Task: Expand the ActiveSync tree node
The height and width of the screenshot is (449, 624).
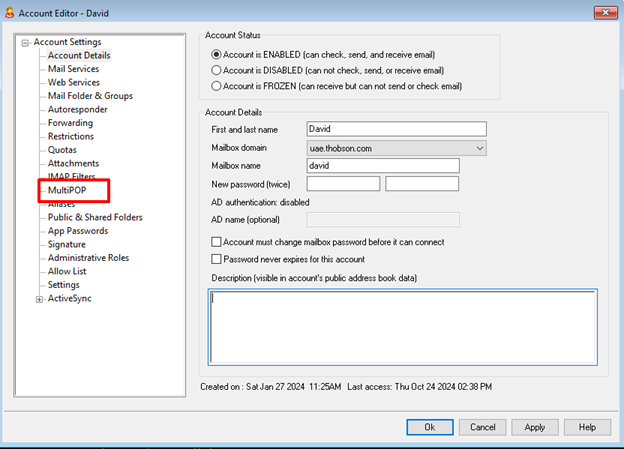Action: (40, 298)
